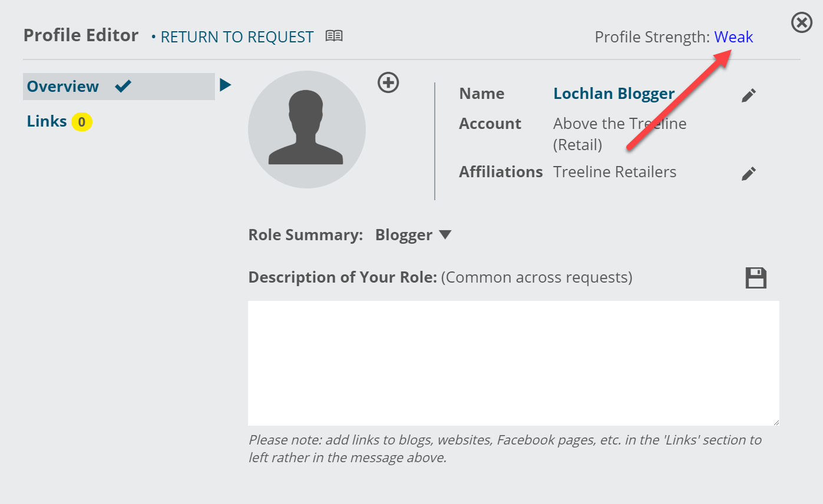Click the add profile photo plus icon
823x504 pixels.
388,82
